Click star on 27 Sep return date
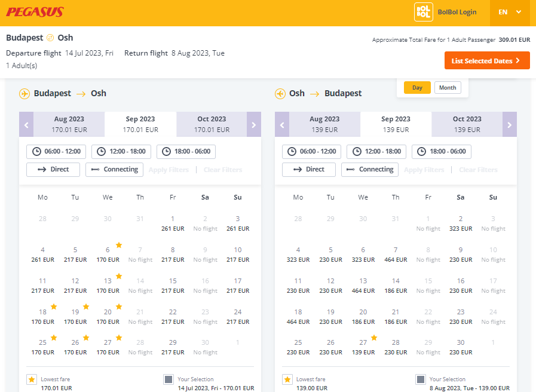Screen dimensions: 536x392 point(374,338)
